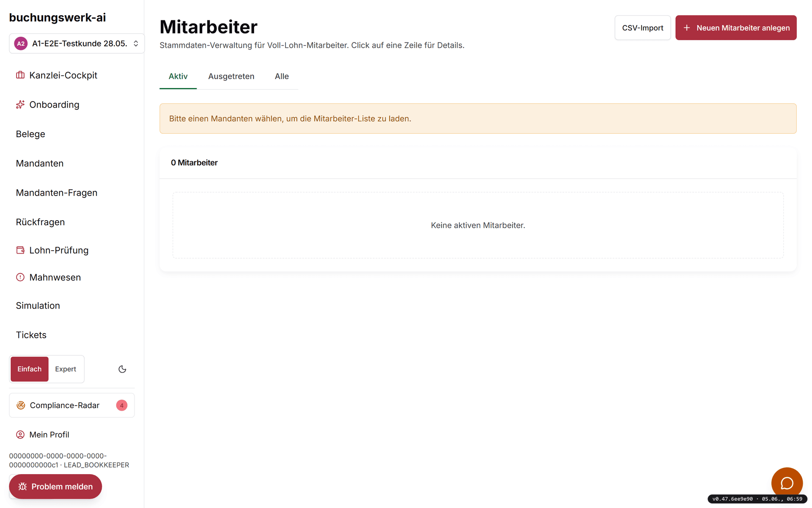Click Neuen Mitarbeiter anlegen button
The height and width of the screenshot is (508, 812).
coord(736,28)
